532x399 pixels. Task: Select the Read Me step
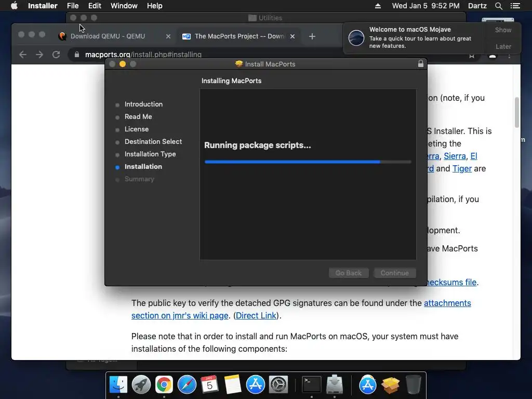(138, 117)
